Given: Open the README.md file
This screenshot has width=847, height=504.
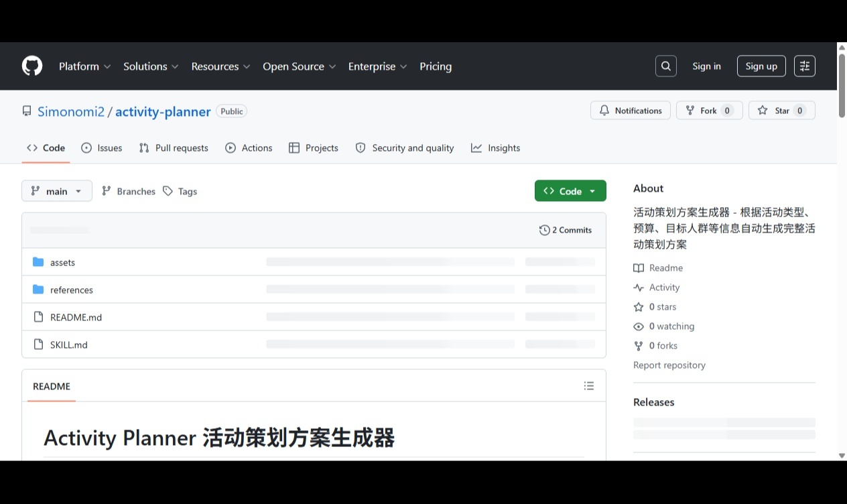Looking at the screenshot, I should pyautogui.click(x=76, y=317).
